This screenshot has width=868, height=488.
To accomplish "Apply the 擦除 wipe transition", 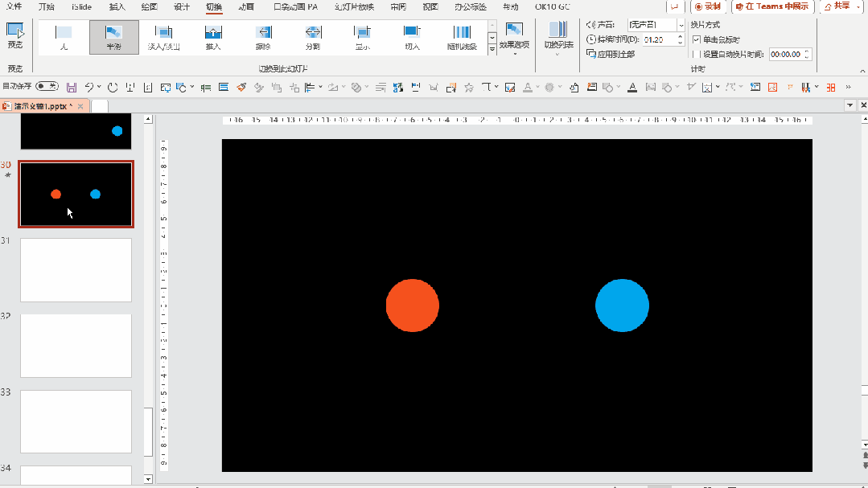I will (x=263, y=38).
